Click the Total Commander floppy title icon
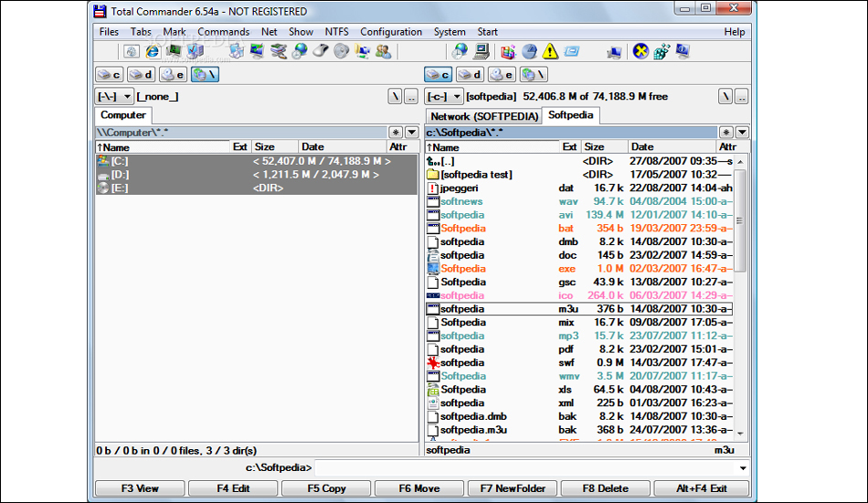The height and width of the screenshot is (503, 868). point(100,11)
